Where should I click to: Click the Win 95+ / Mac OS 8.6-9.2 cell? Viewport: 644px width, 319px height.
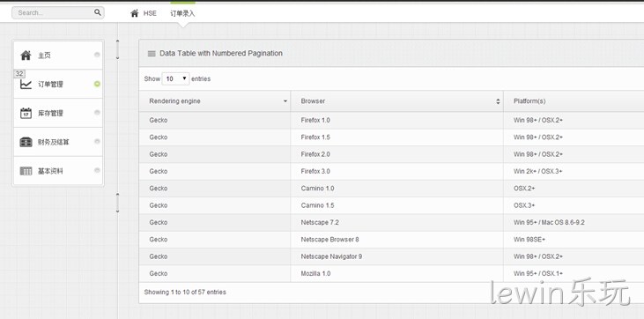point(574,223)
